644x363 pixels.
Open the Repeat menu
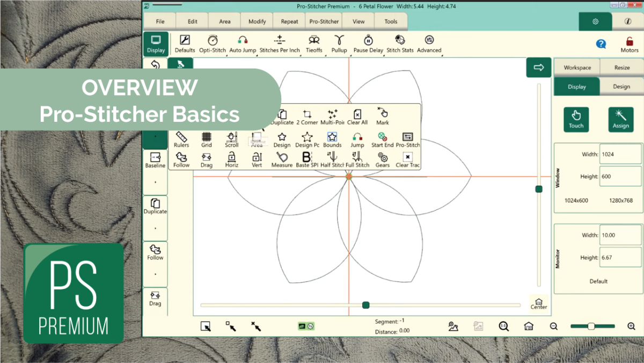click(289, 21)
